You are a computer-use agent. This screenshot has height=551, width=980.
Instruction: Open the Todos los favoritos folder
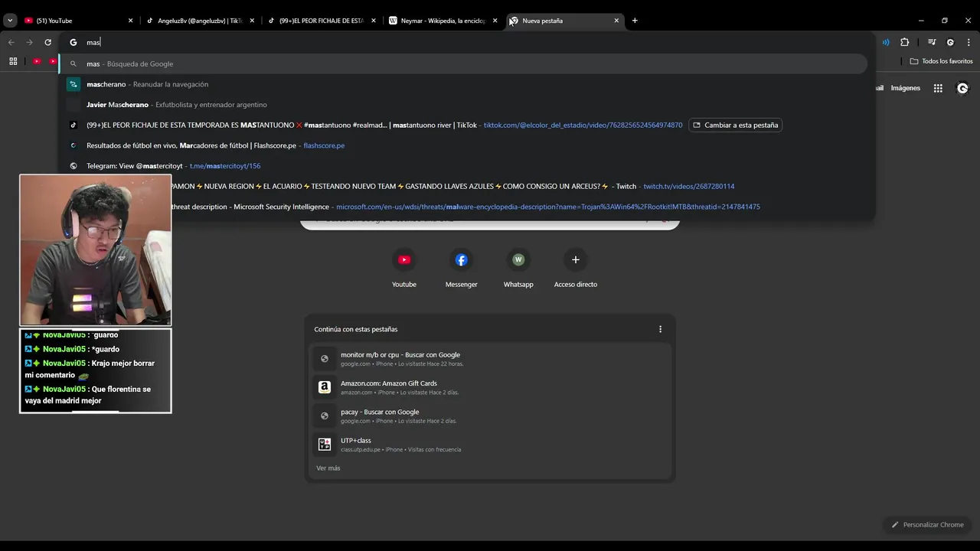pyautogui.click(x=941, y=61)
